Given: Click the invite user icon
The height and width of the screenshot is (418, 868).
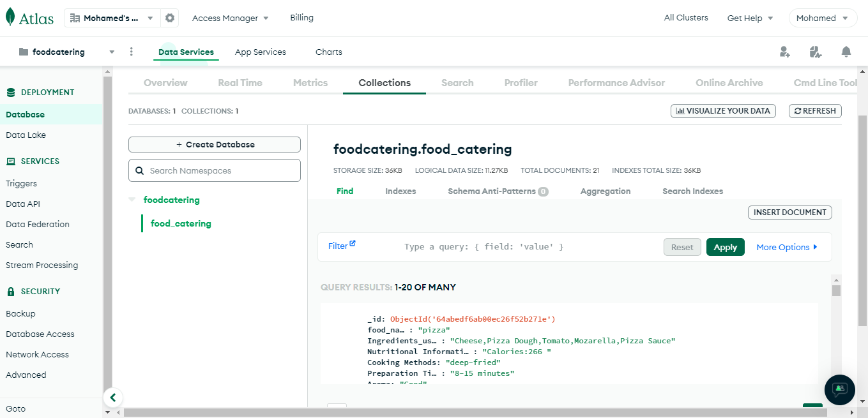Looking at the screenshot, I should tap(785, 52).
